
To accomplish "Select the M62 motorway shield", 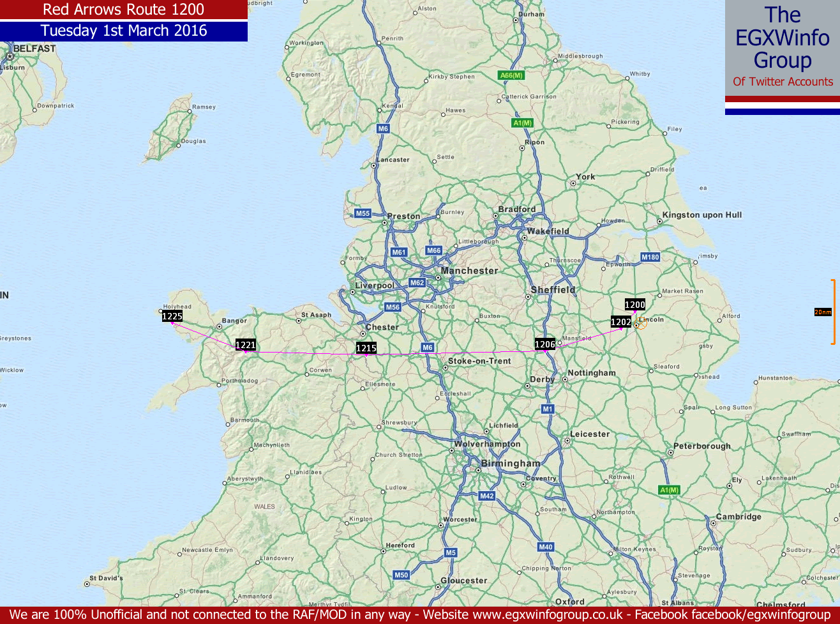I will click(417, 282).
